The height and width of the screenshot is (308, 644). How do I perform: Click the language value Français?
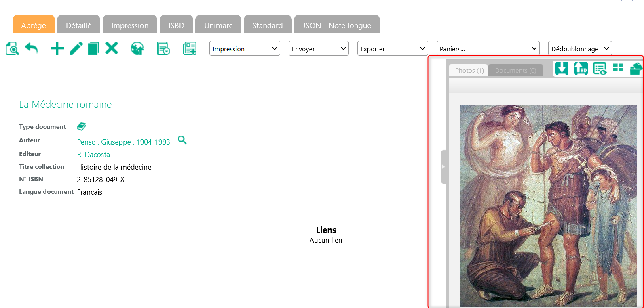89,192
